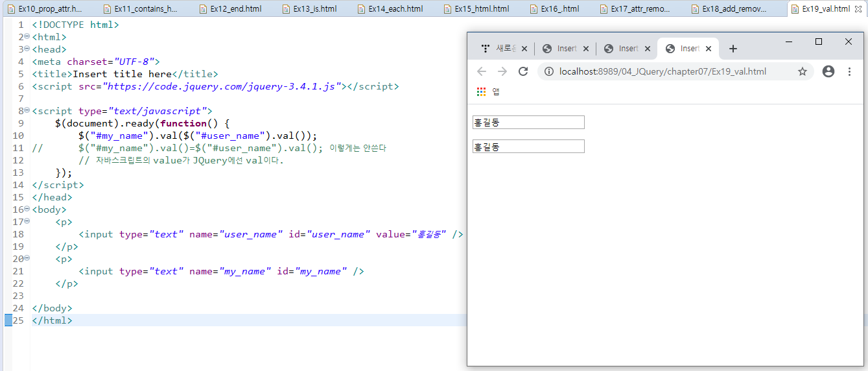Image resolution: width=868 pixels, height=371 pixels.
Task: Click the closing </html> tag on line 25
Action: click(52, 320)
